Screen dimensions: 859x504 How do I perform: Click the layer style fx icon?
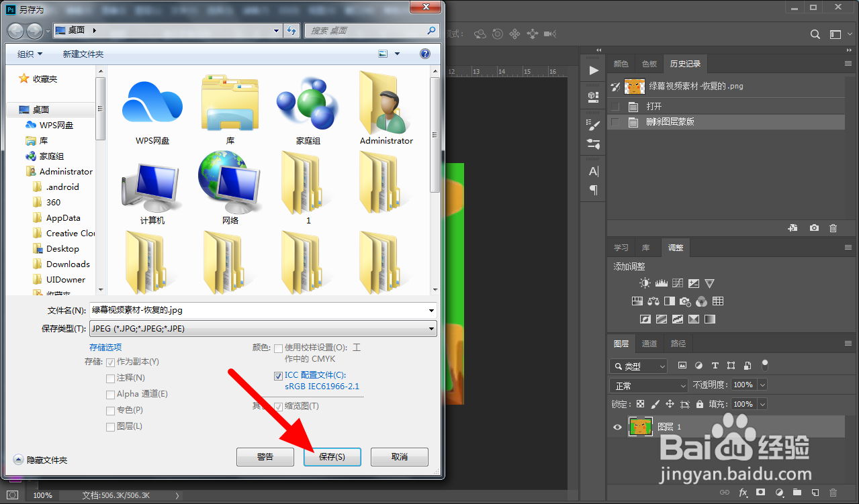coord(743,493)
